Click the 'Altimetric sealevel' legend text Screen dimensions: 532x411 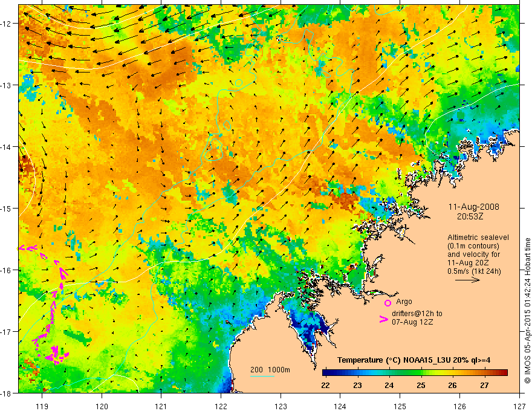478,238
